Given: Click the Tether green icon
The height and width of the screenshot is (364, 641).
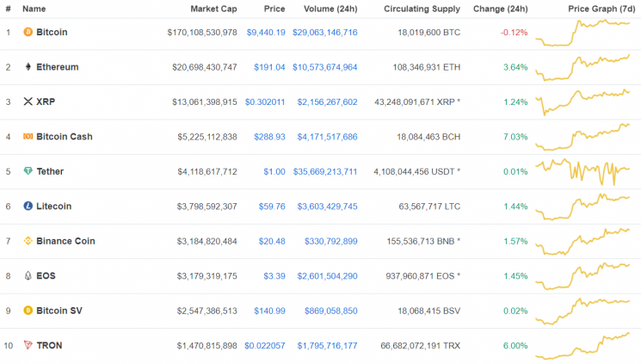Looking at the screenshot, I should [28, 171].
